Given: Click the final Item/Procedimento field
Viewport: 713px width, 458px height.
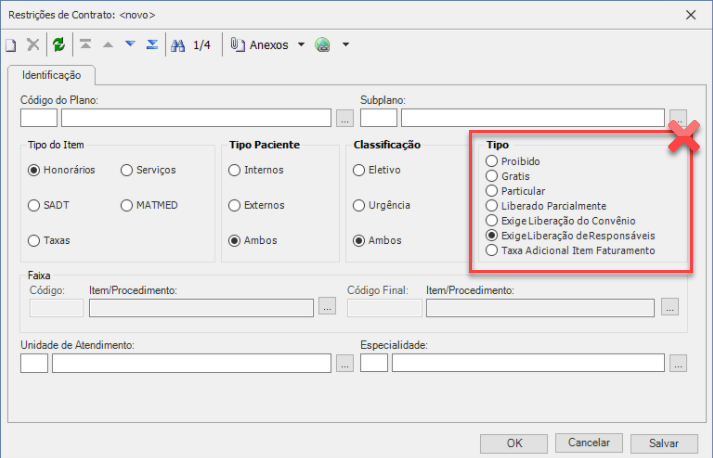Looking at the screenshot, I should coord(540,308).
